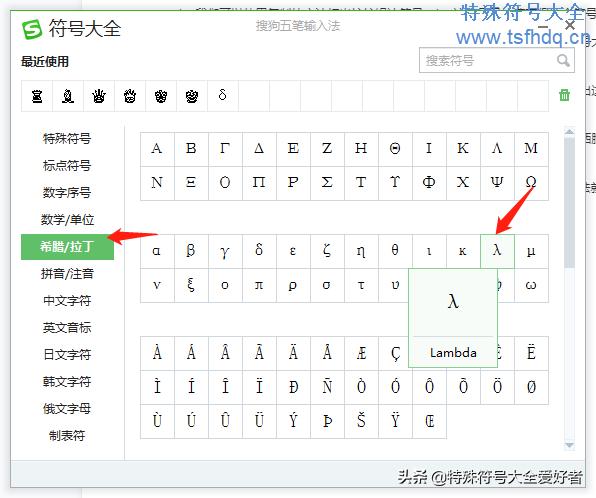
Task: Click the Sogou S logo icon
Action: coord(32,29)
